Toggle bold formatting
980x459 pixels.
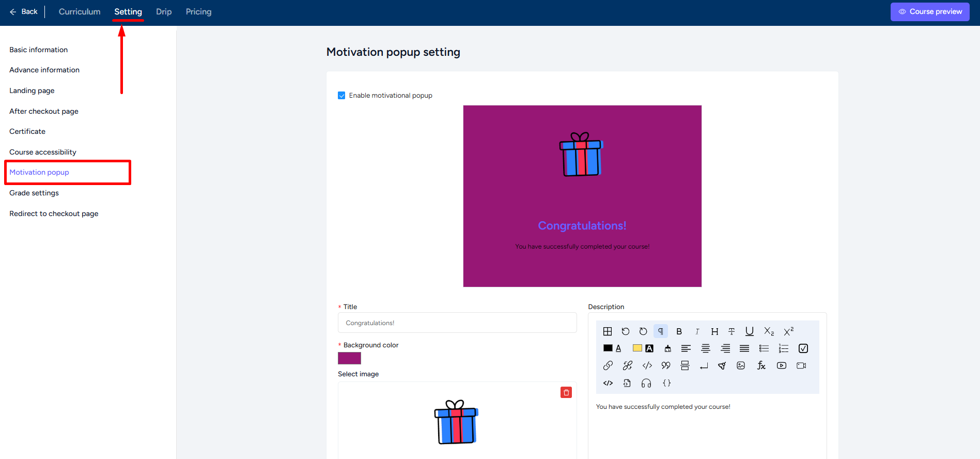coord(679,331)
